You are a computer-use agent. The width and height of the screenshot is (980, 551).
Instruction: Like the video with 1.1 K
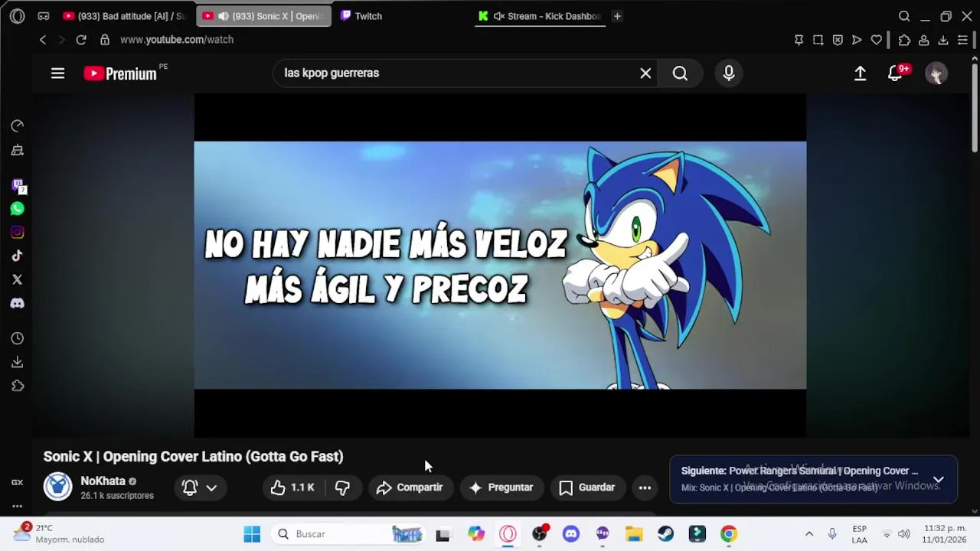point(292,487)
